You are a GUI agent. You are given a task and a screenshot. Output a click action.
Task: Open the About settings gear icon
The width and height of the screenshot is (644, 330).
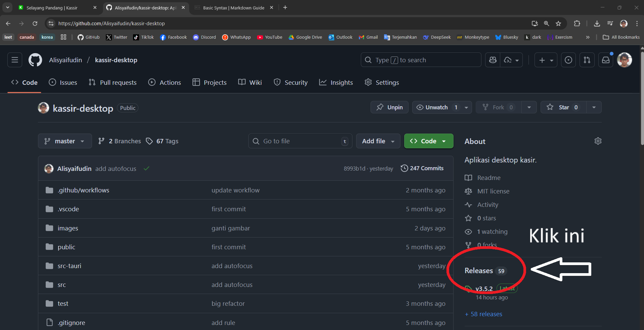(598, 141)
